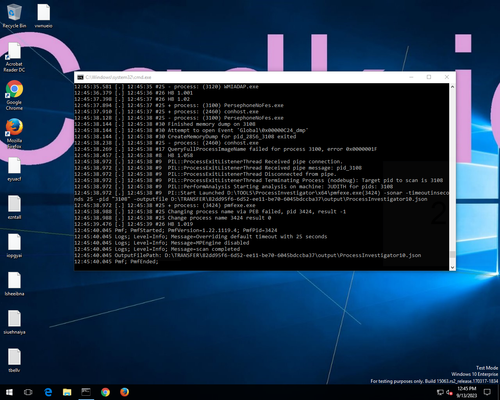Image resolution: width=500 pixels, height=400 pixels.
Task: Click the 'Received pipe connection.' log line
Action: tap(208, 162)
